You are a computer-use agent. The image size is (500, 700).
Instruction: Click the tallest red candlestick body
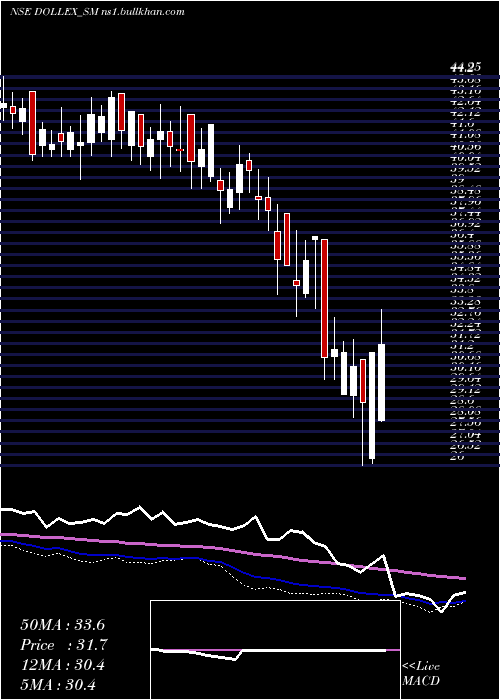(325, 298)
